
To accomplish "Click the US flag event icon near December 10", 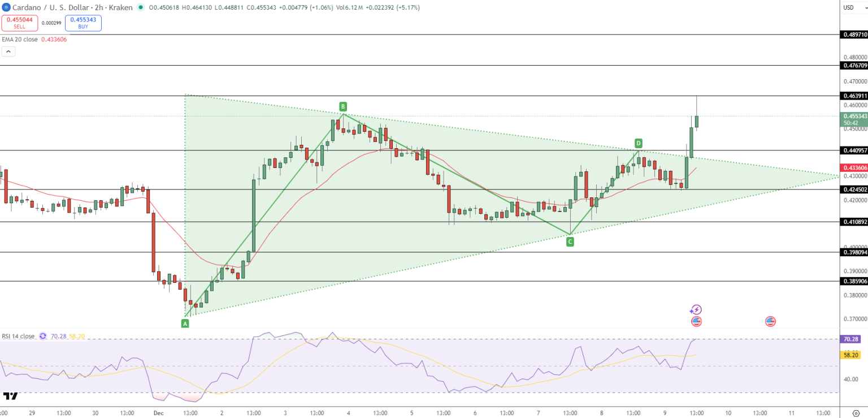I will 771,321.
